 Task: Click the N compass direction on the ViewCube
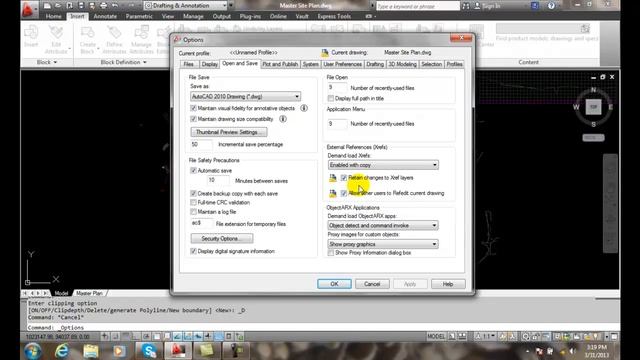coord(593,90)
